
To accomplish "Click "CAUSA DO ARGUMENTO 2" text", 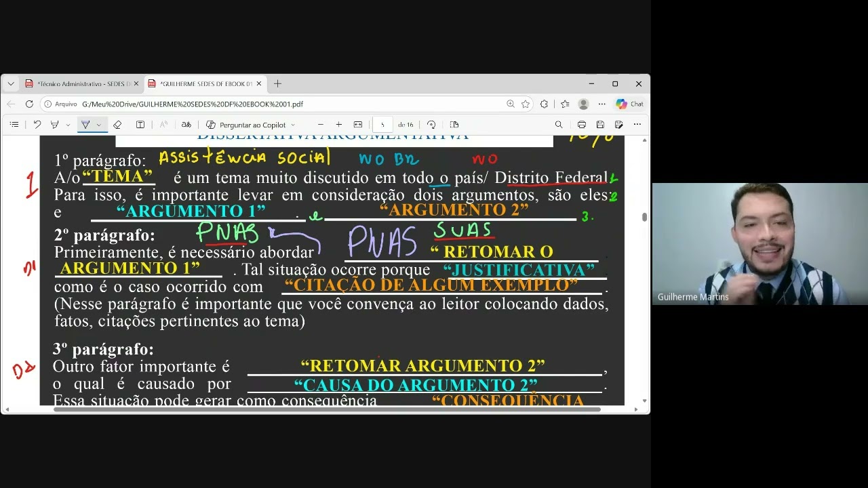I will point(416,385).
